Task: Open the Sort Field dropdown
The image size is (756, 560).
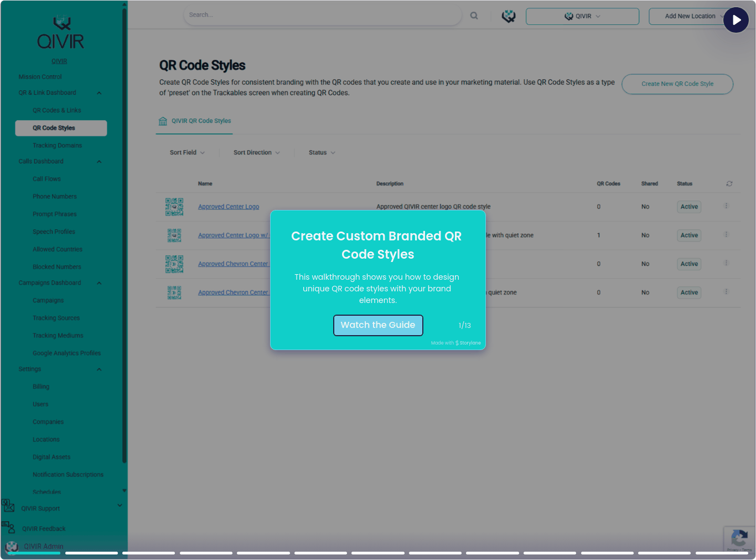Action: [x=187, y=153]
